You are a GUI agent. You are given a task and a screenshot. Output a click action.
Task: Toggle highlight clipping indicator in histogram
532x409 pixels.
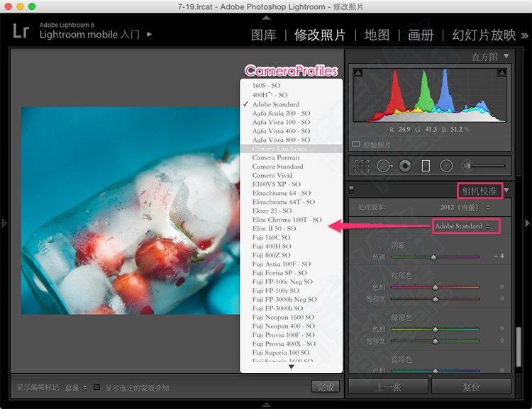tap(501, 72)
